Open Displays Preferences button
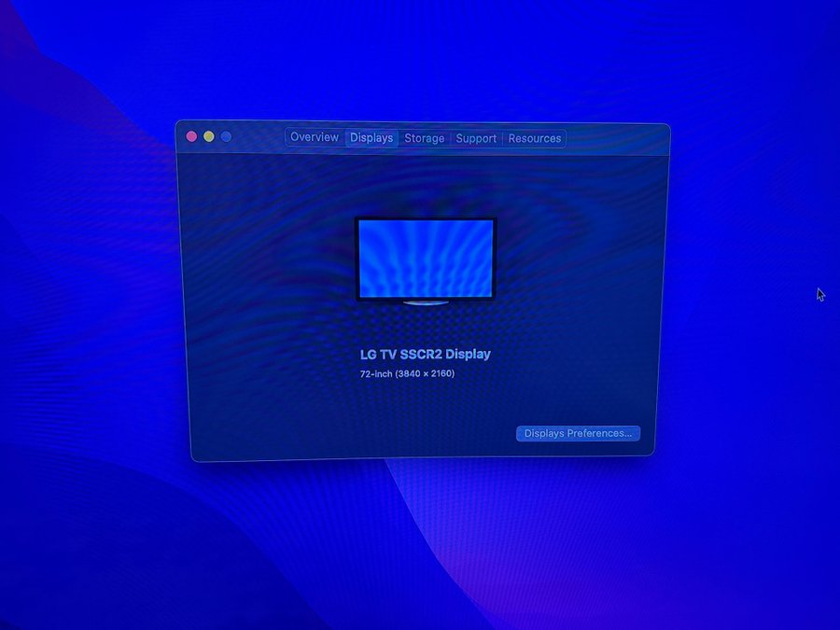The width and height of the screenshot is (840, 630). (x=578, y=433)
